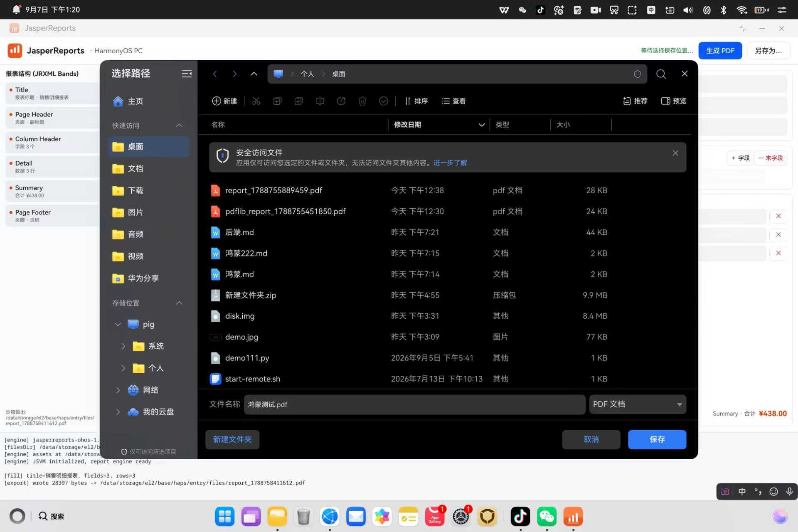Click the 推荐 recommend button
The height and width of the screenshot is (532, 798).
(635, 101)
